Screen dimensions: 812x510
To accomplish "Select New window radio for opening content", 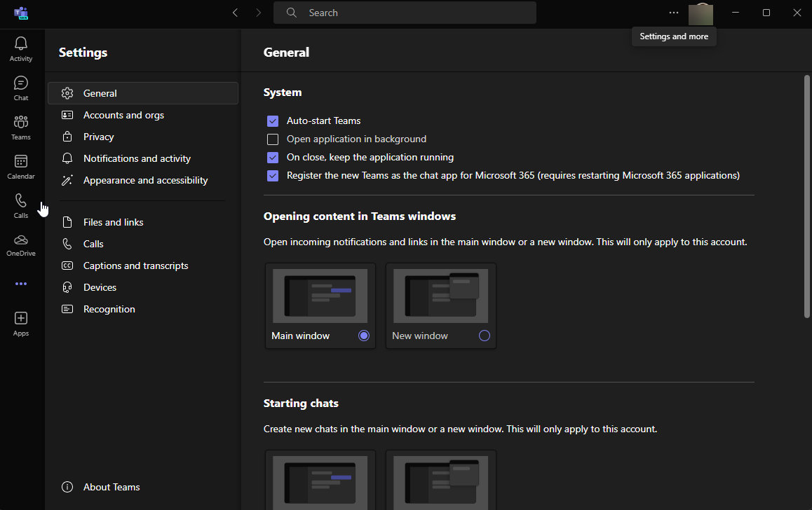I will pos(485,336).
